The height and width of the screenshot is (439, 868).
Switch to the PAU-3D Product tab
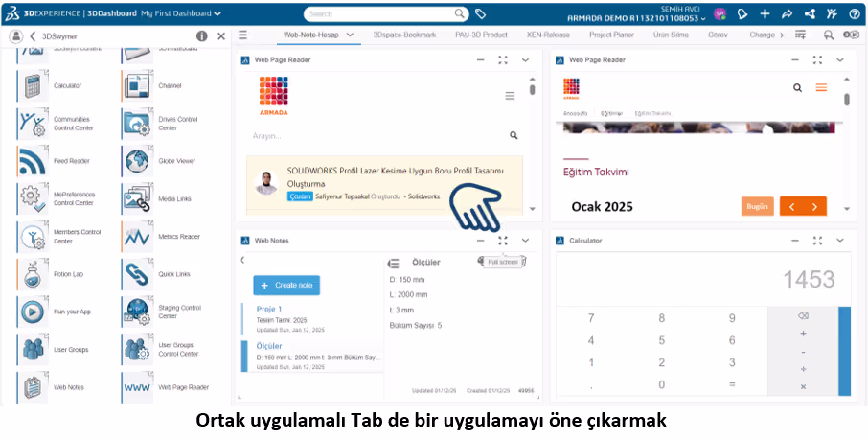pos(481,35)
